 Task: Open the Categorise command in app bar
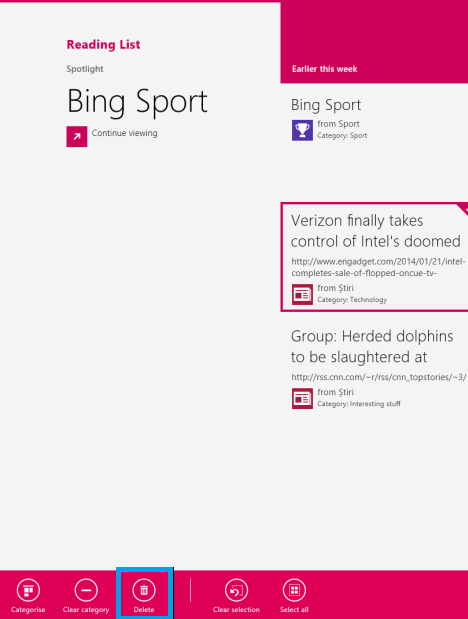[x=28, y=596]
